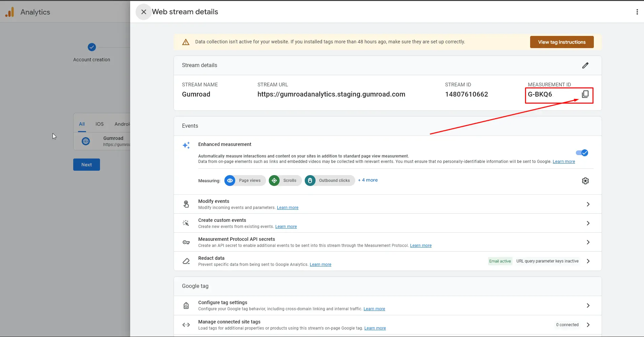
Task: Click the Next button
Action: pyautogui.click(x=86, y=165)
